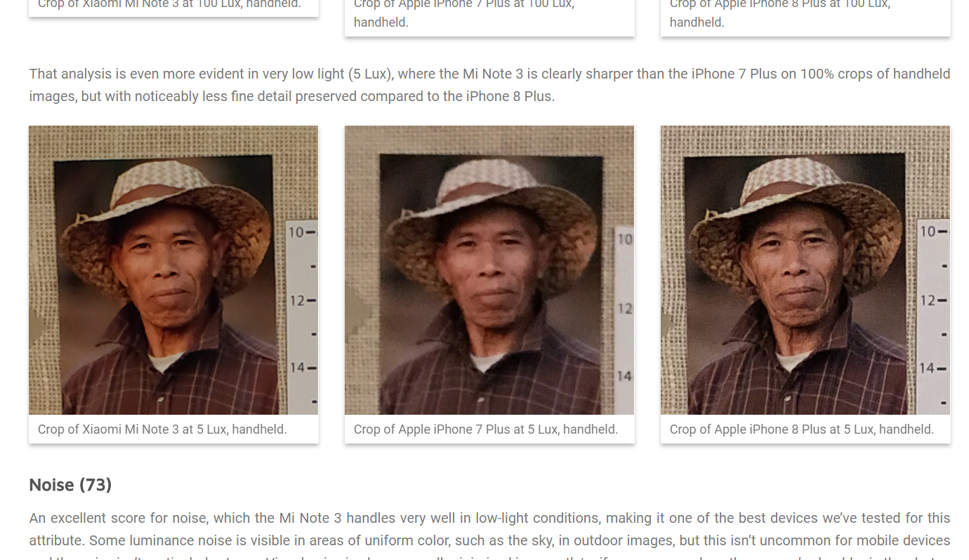Image resolution: width=969 pixels, height=560 pixels.
Task: Open the Xiaomi Mi Note 3 5 Lux crop image
Action: [173, 270]
